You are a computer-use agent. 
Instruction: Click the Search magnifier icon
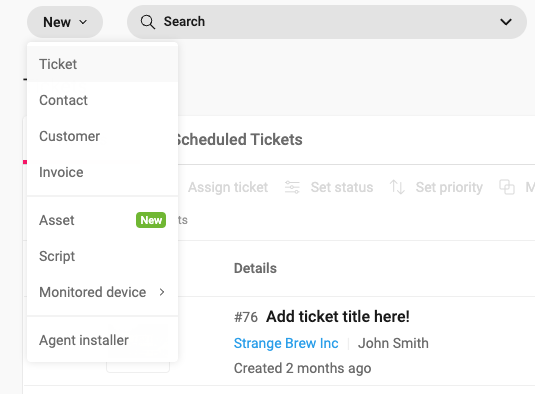(x=147, y=22)
